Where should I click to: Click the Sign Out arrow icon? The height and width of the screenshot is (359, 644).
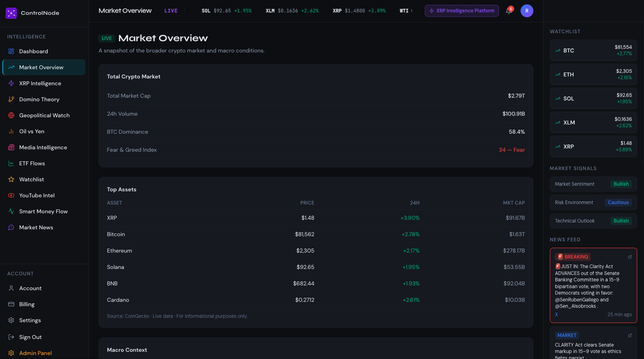[x=11, y=337]
